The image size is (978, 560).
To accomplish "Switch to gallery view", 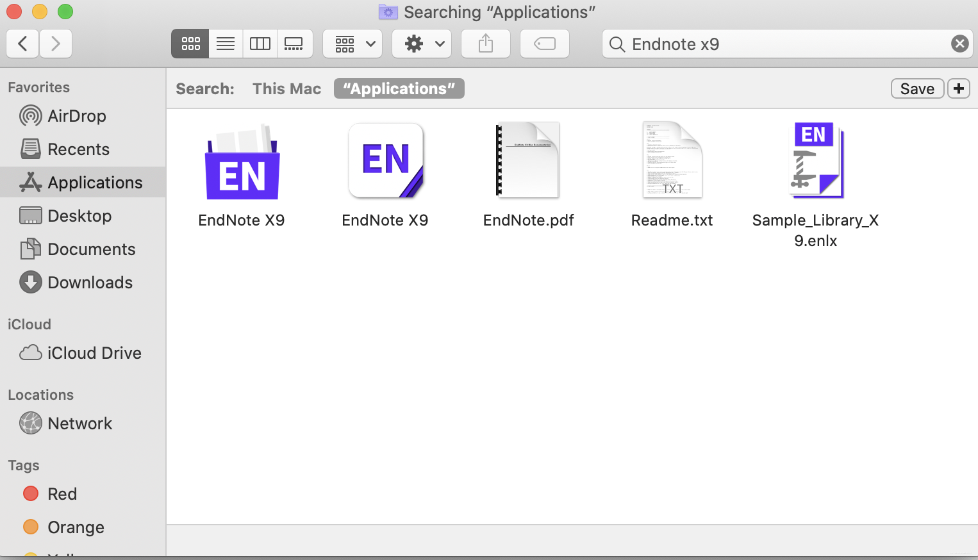I will click(x=295, y=44).
